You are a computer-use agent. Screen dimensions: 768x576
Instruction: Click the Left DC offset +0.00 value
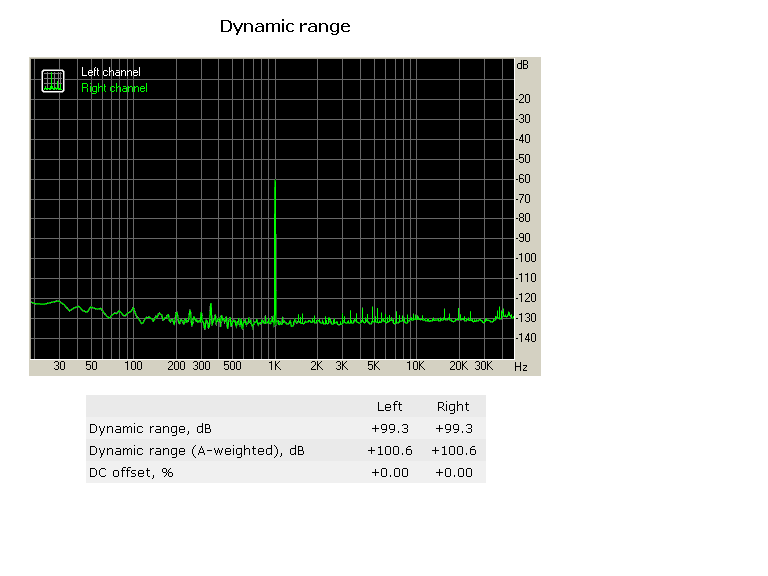point(390,473)
